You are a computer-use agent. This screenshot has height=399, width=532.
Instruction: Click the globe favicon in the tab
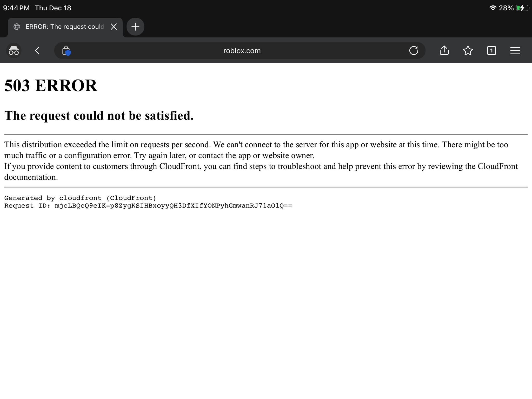(17, 27)
